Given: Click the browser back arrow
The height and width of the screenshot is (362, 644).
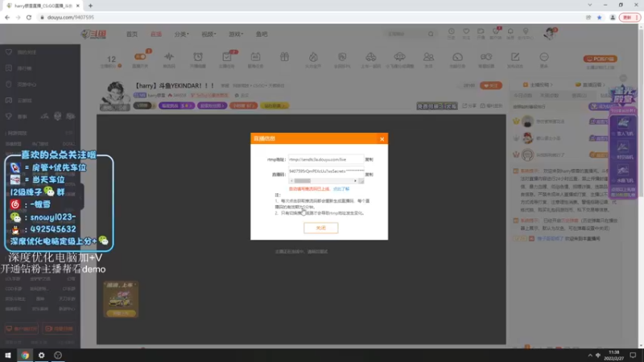Looking at the screenshot, I should [x=7, y=17].
